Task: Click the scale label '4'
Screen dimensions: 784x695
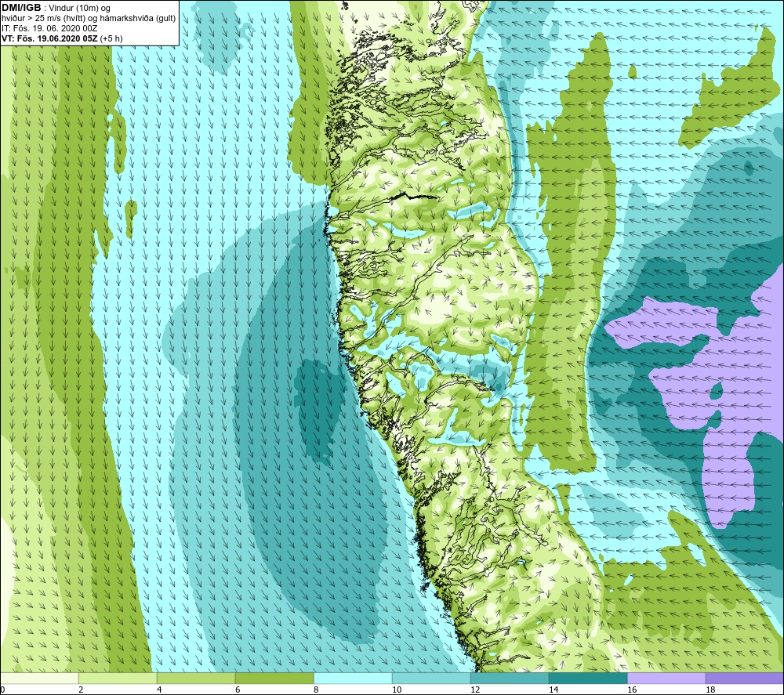Action: click(159, 690)
